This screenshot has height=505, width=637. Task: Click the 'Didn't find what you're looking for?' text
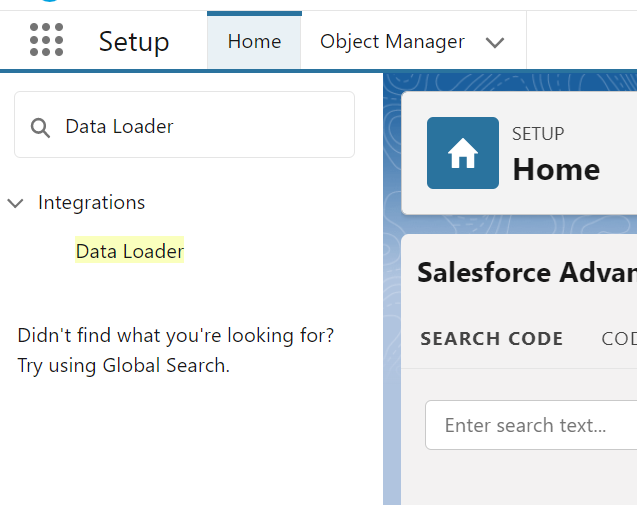176,335
